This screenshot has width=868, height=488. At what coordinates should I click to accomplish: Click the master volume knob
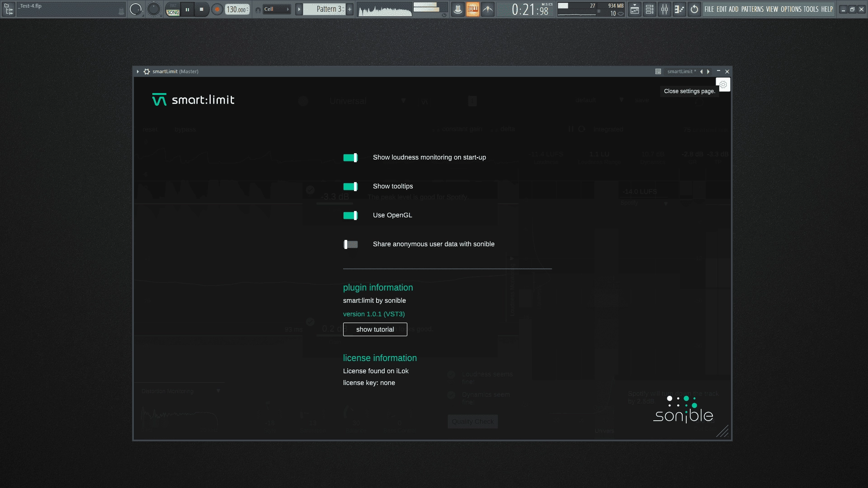pos(136,9)
